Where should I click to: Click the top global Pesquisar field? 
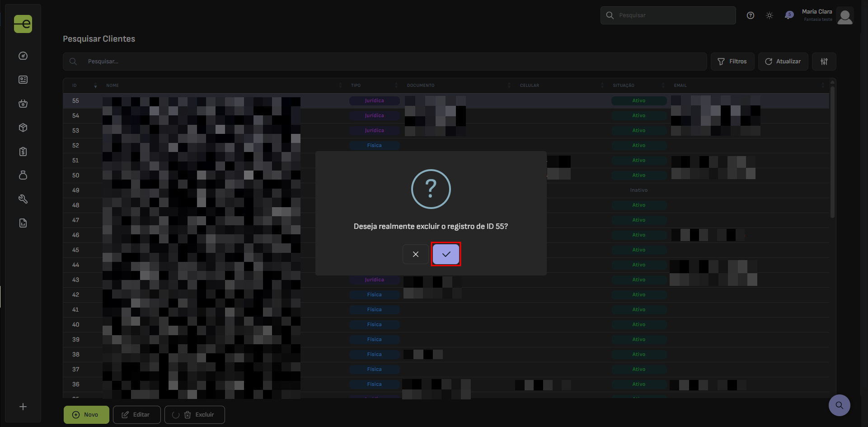click(x=668, y=15)
